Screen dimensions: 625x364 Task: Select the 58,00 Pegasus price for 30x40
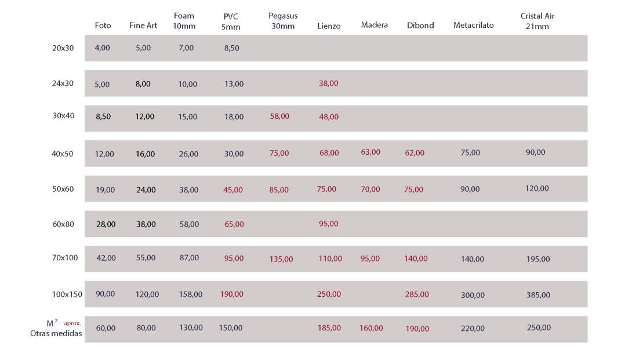pos(279,116)
